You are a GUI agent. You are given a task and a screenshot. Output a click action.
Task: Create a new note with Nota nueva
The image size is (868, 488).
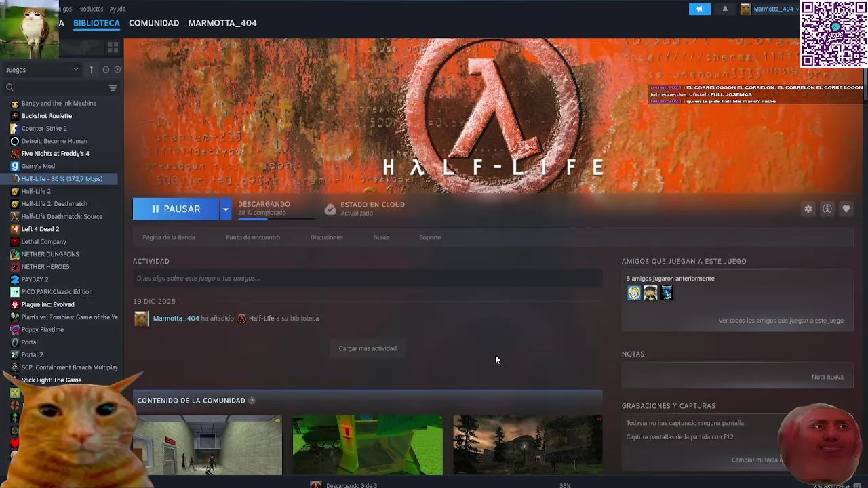point(827,377)
